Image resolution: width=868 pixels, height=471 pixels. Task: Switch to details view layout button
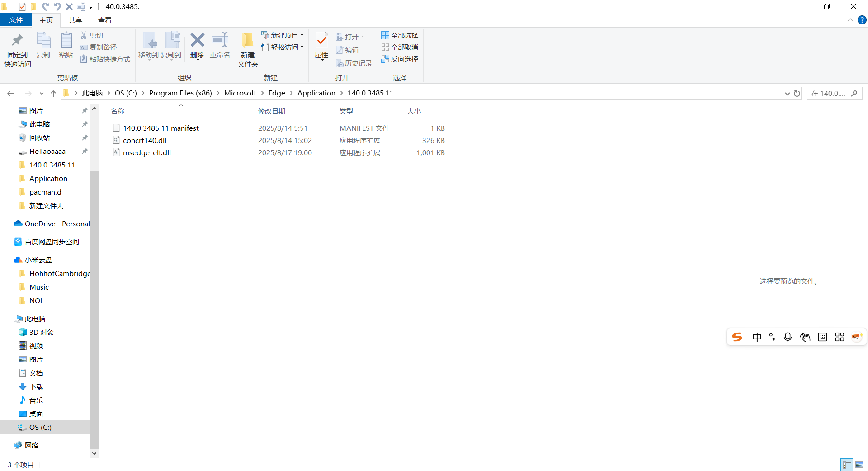click(847, 465)
